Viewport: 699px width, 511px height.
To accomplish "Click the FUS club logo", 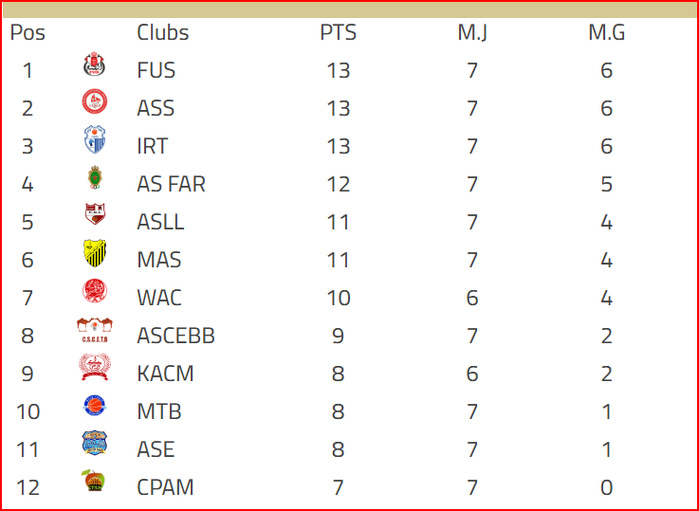I will [93, 67].
